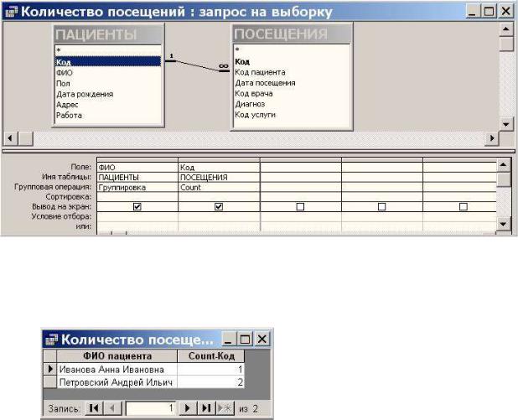Select Петровский Андрей Ильич cell
The height and width of the screenshot is (420, 518).
pyautogui.click(x=117, y=382)
